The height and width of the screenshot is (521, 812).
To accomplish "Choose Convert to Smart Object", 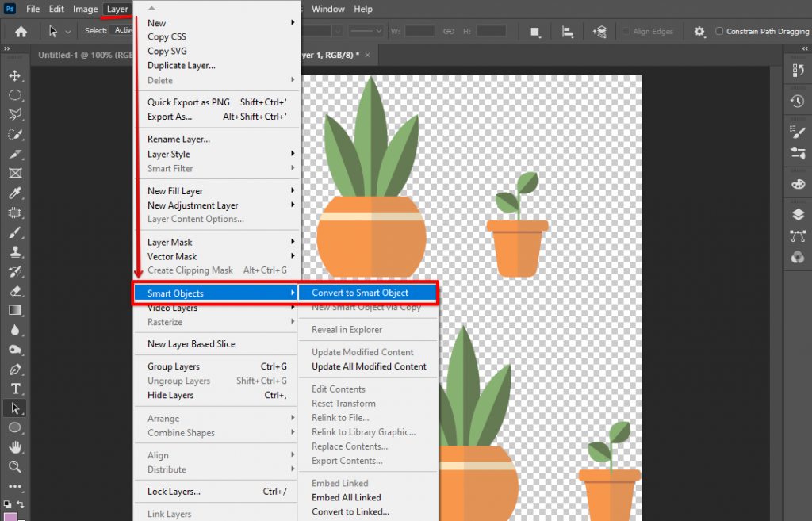I will point(368,293).
